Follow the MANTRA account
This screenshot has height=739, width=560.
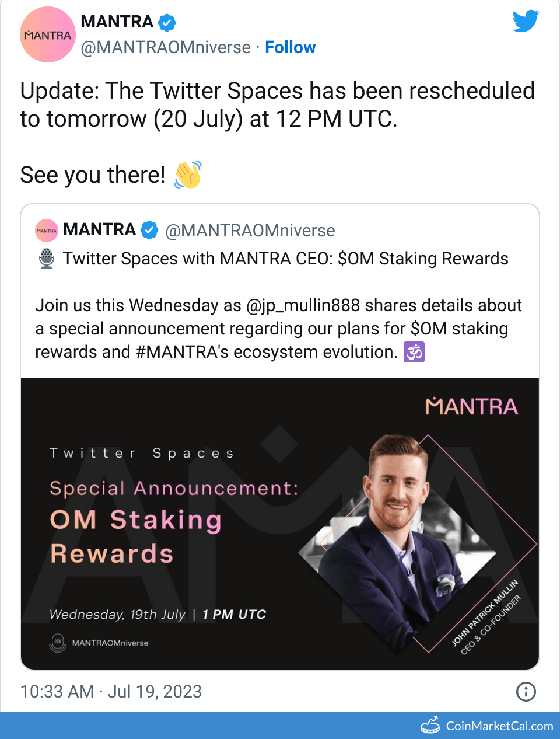290,47
